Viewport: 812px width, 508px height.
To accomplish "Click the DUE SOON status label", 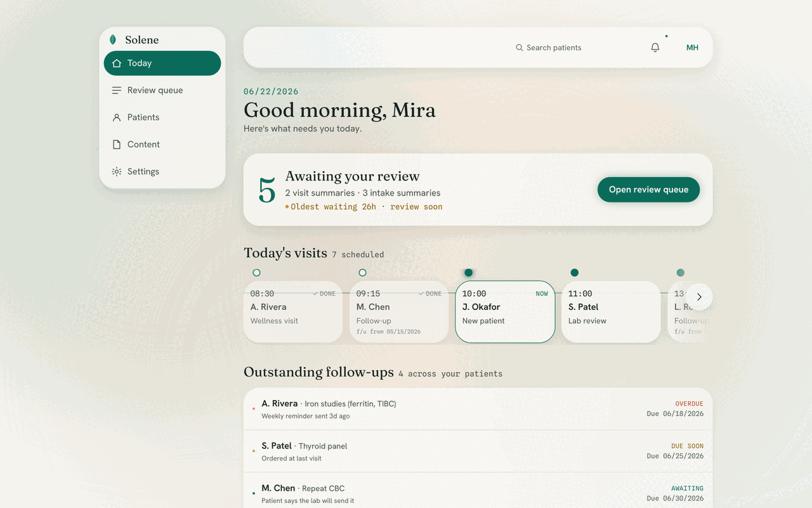I will point(687,446).
